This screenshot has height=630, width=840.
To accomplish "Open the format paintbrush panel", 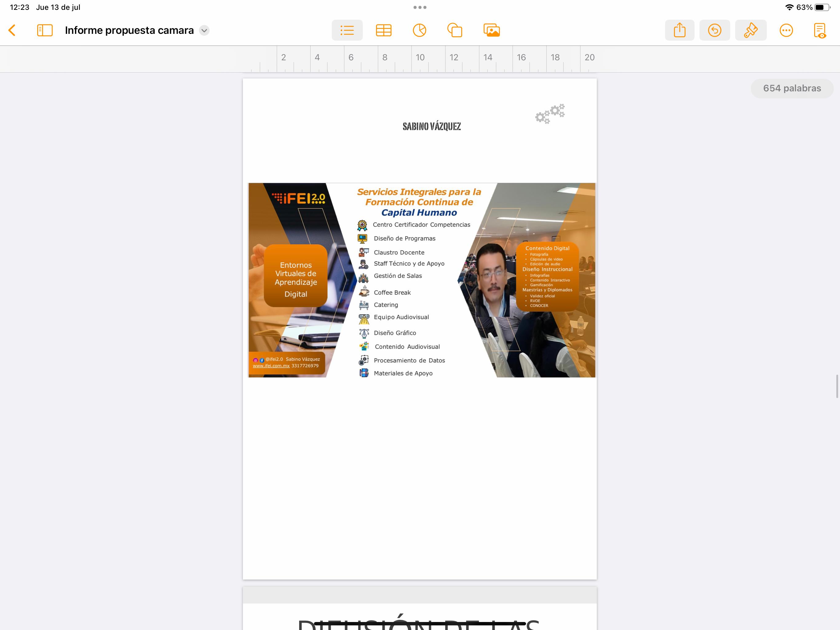I will tap(751, 30).
